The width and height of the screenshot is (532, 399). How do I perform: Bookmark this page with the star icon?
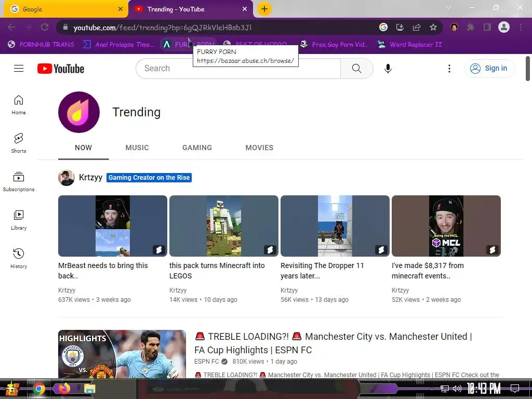click(x=433, y=27)
